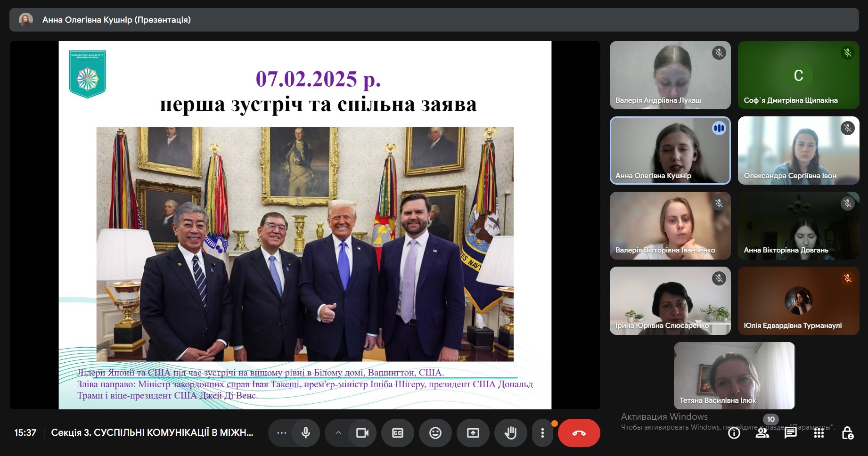
Task: Open meeting details info icon
Action: (x=734, y=433)
